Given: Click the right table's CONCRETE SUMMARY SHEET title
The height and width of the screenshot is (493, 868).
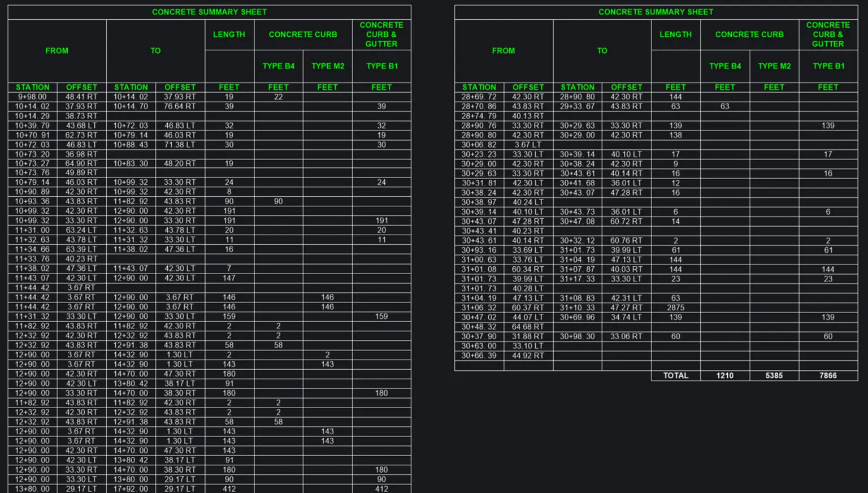Looking at the screenshot, I should pos(656,12).
